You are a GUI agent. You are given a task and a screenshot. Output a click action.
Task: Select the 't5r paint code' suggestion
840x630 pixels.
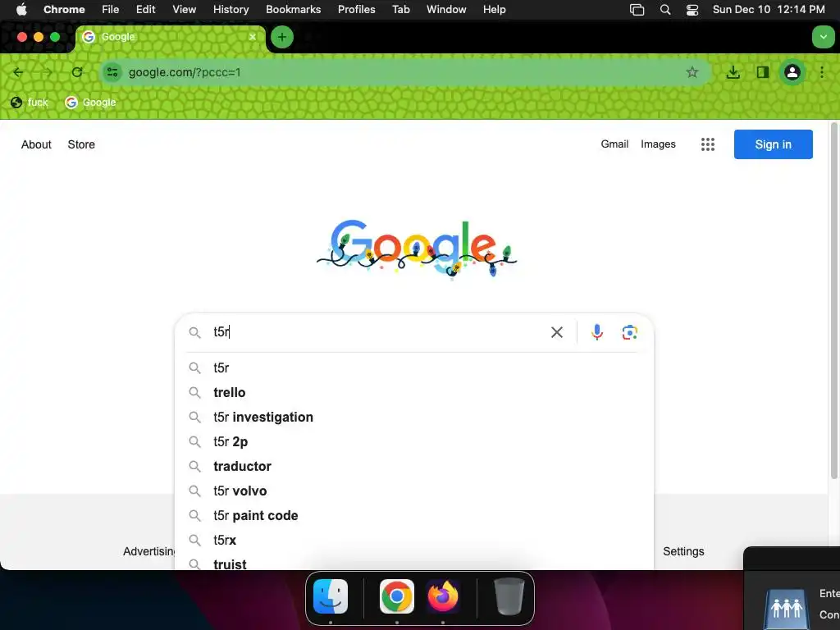414,515
